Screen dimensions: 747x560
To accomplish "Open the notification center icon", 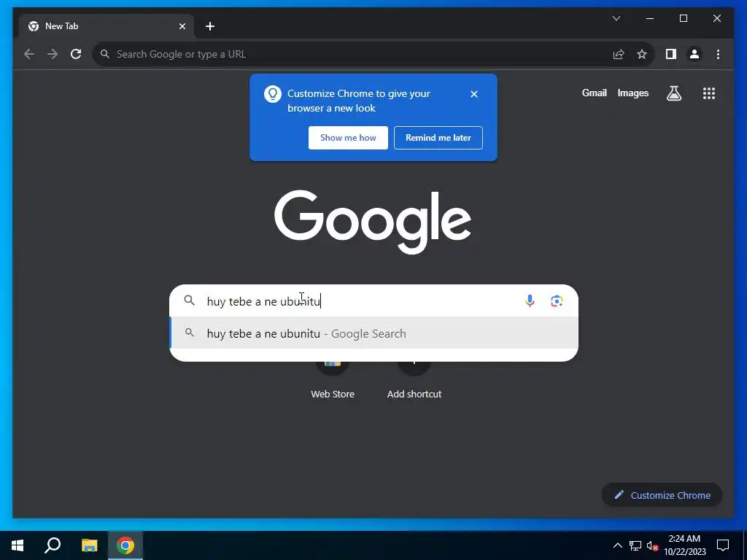I will 723,545.
